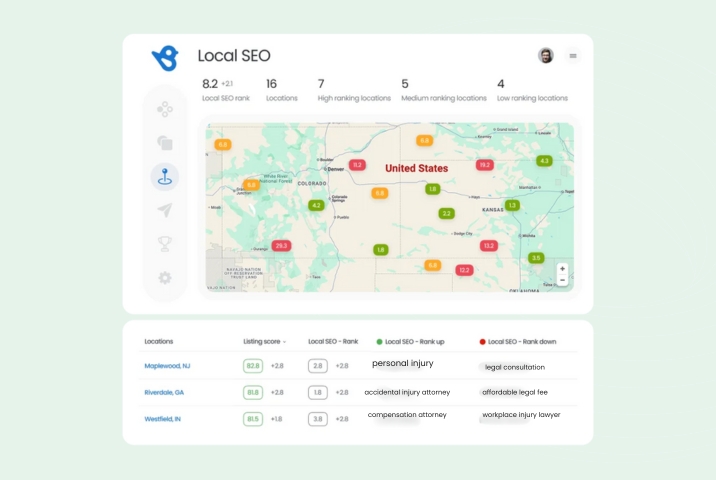
Task: Click the 82.8 listing score box
Action: click(253, 366)
